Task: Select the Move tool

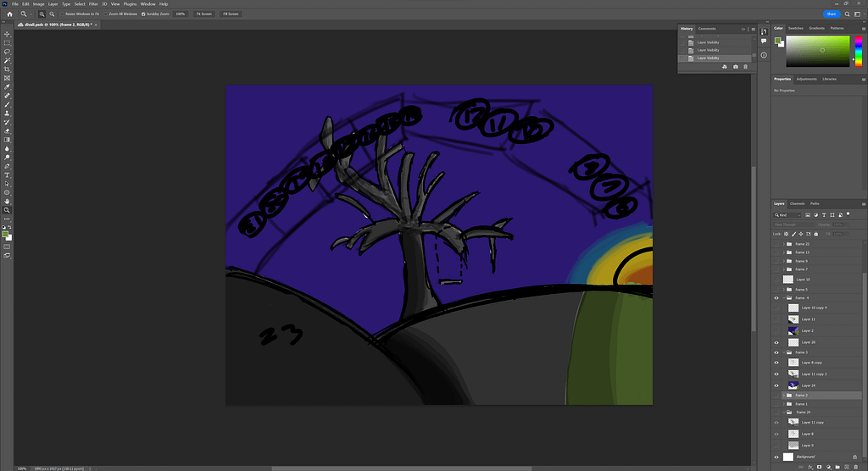Action: click(7, 34)
